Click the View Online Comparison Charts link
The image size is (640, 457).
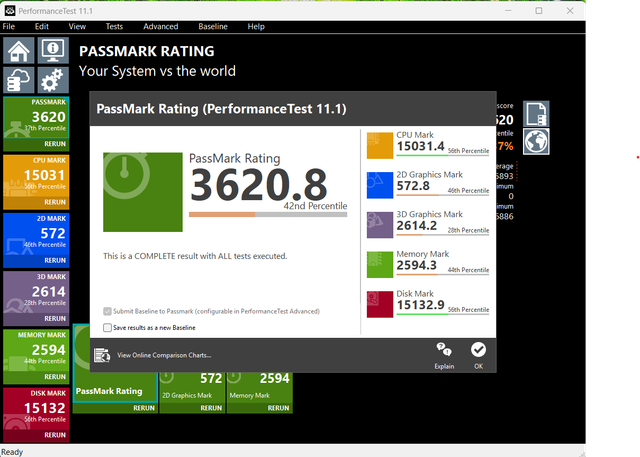[x=164, y=354]
